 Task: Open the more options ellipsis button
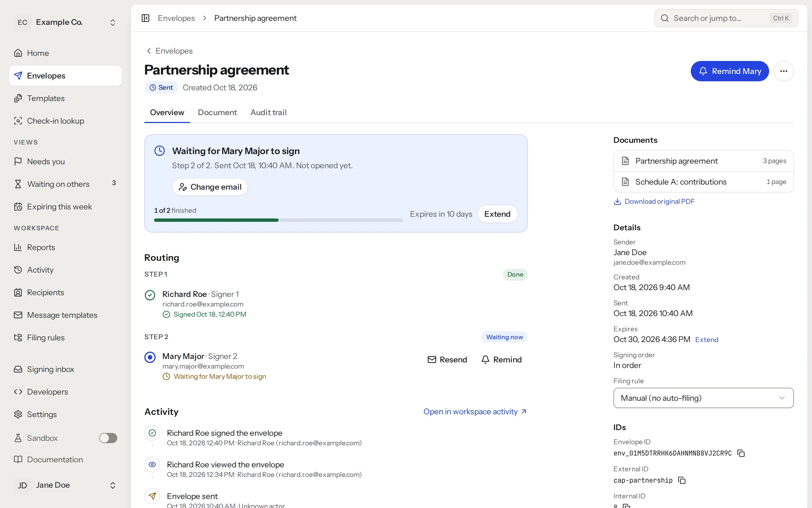(784, 71)
